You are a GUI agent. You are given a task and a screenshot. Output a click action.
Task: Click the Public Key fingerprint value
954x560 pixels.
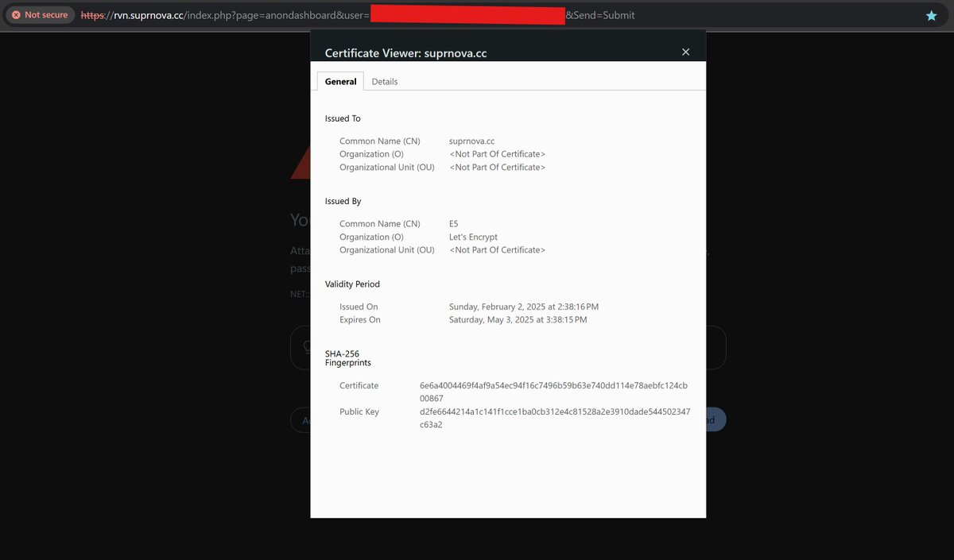click(x=555, y=418)
